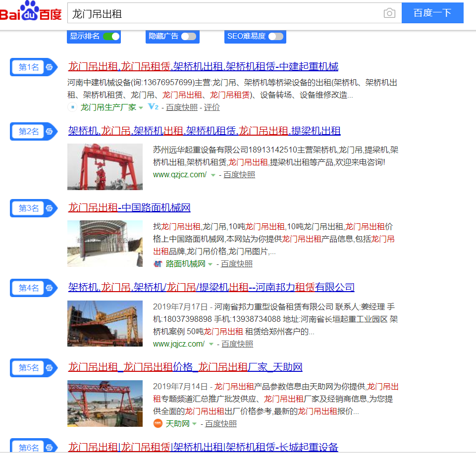Open result 长城起重设备
476x455 pixels.
tap(203, 447)
